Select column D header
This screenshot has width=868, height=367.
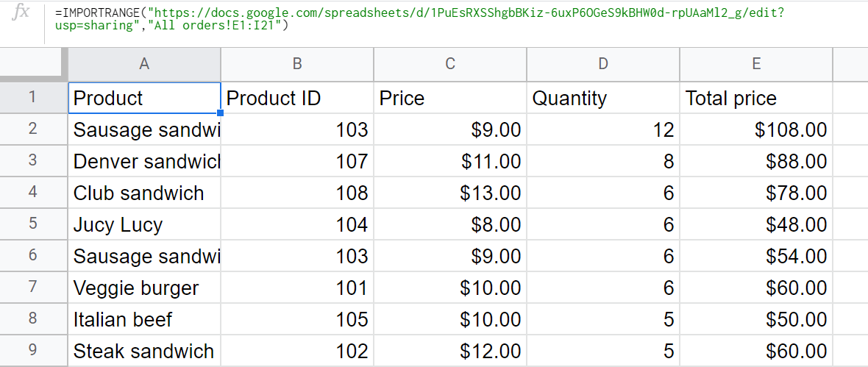pyautogui.click(x=603, y=64)
